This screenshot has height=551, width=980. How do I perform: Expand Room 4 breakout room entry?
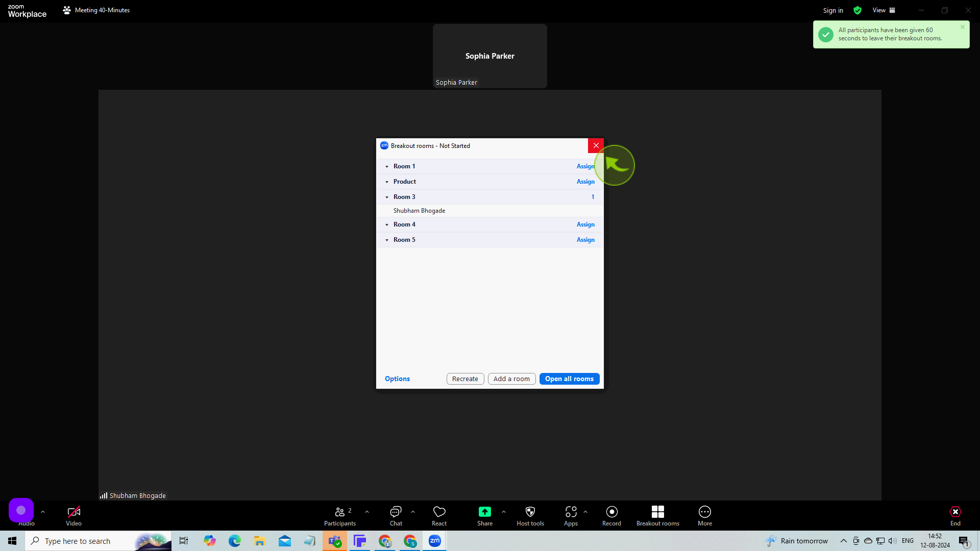(387, 224)
